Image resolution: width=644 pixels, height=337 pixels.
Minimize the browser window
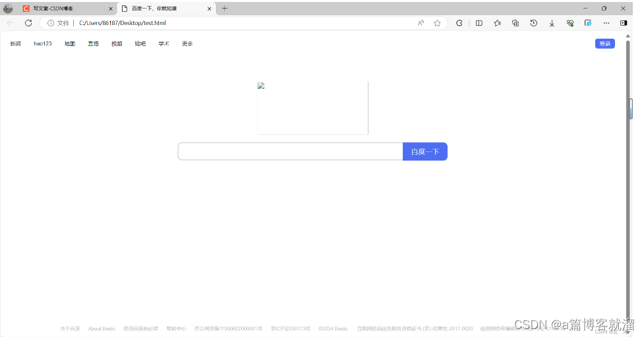tap(585, 8)
